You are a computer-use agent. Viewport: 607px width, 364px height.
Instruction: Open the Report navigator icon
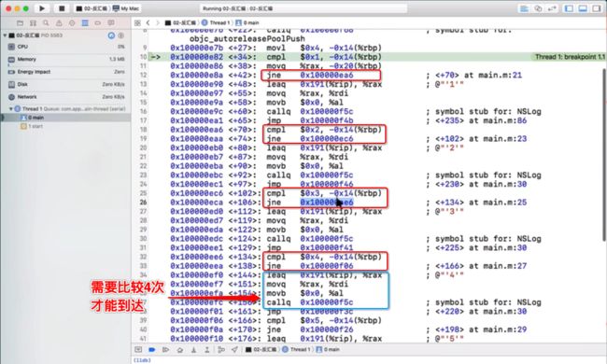[x=111, y=23]
